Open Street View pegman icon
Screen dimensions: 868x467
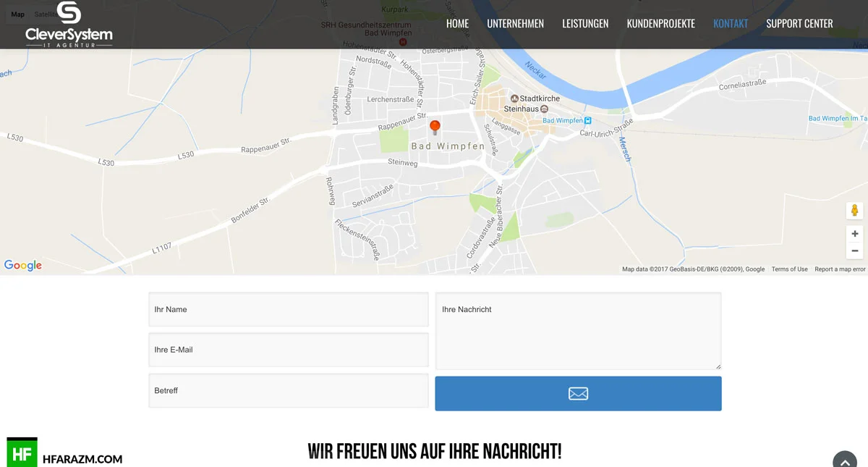pos(855,211)
